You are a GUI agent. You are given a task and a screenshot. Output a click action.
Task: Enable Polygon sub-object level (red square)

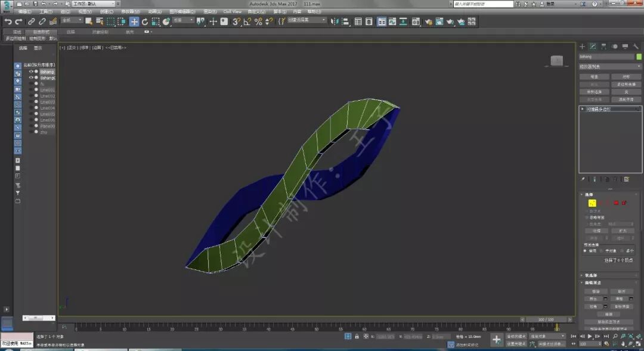616,203
